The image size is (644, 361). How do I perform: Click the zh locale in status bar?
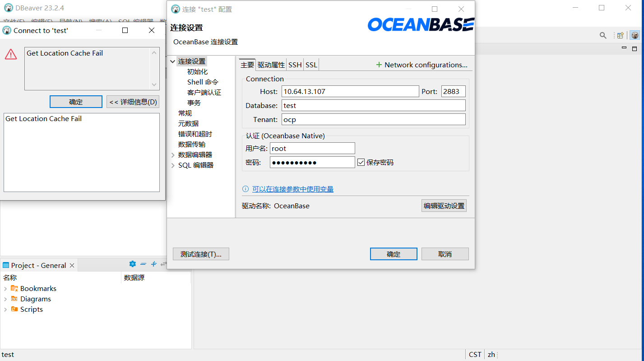(491, 354)
